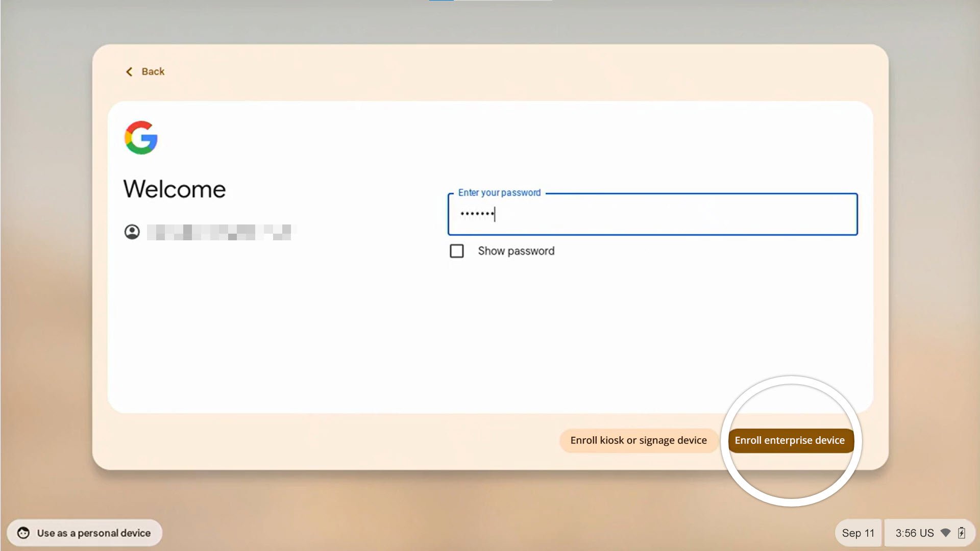Click the account avatar icon
980x551 pixels.
132,232
